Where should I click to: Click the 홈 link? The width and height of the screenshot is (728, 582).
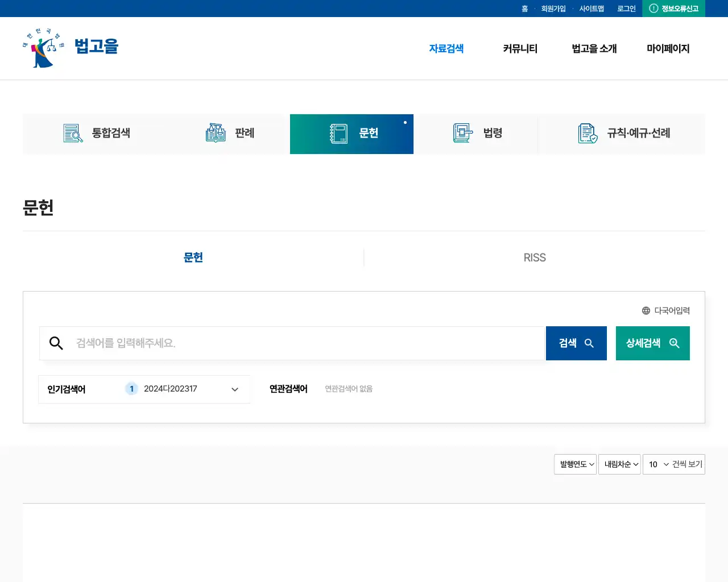pos(524,9)
